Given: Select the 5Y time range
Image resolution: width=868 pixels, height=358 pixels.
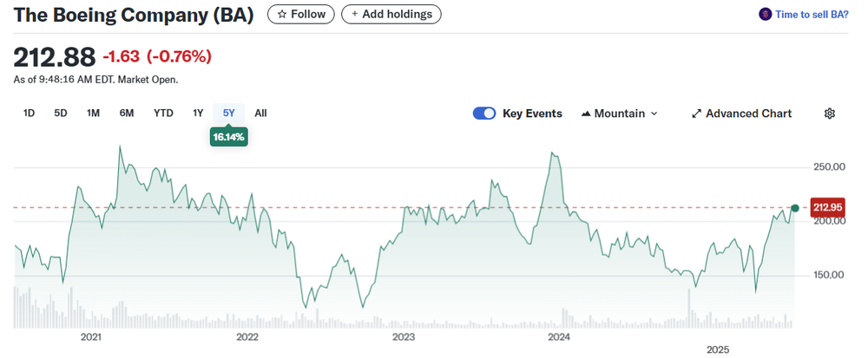Looking at the screenshot, I should [229, 113].
